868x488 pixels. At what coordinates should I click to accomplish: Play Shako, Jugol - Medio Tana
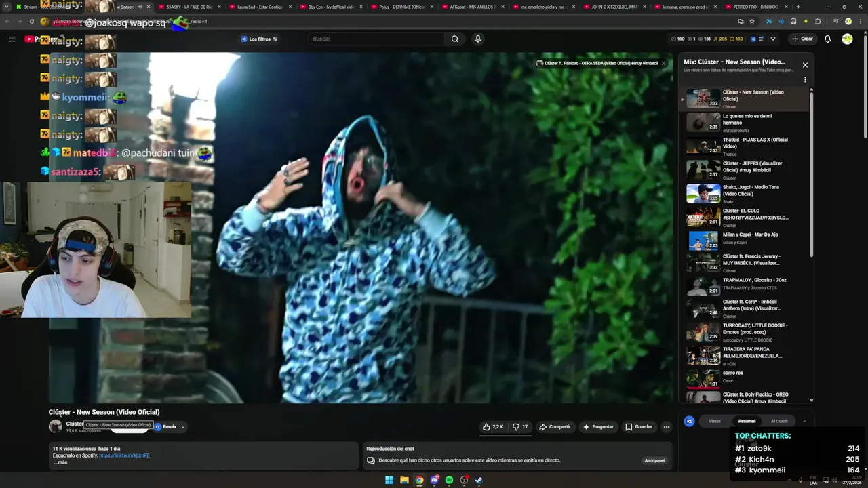(x=745, y=193)
